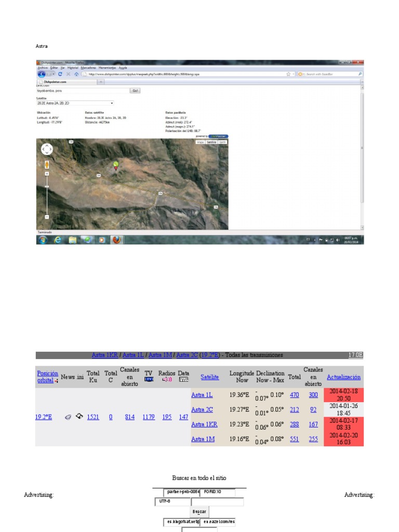
Task: Open the Historial menu
Action: pyautogui.click(x=73, y=68)
